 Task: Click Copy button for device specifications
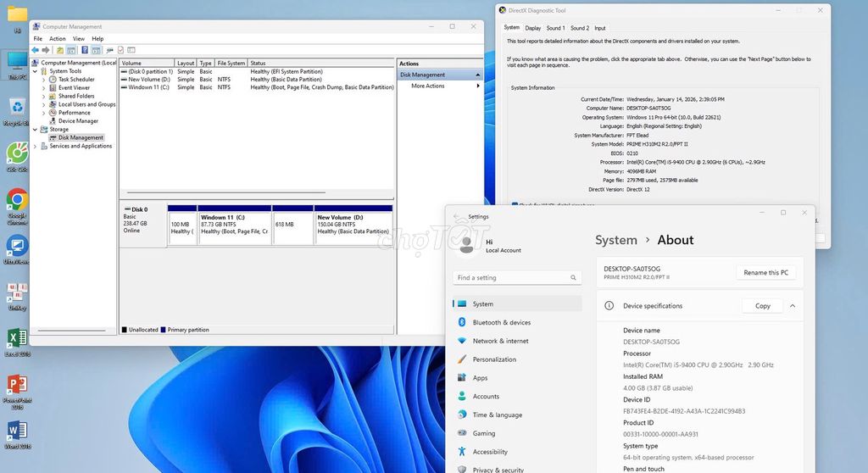tap(762, 306)
